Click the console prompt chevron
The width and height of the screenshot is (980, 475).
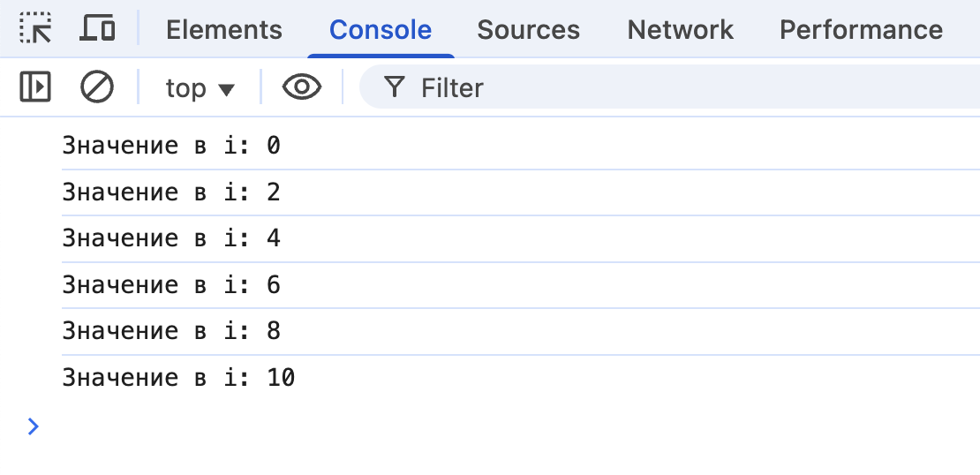tap(34, 426)
